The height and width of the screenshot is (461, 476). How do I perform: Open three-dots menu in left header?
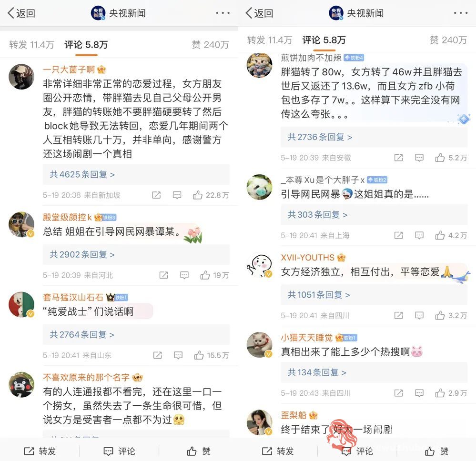coord(223,13)
